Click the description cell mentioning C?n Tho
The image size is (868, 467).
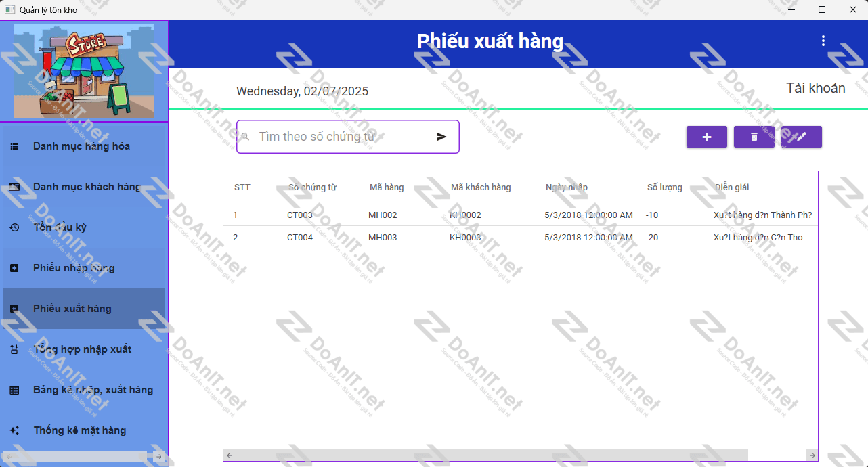coord(758,238)
